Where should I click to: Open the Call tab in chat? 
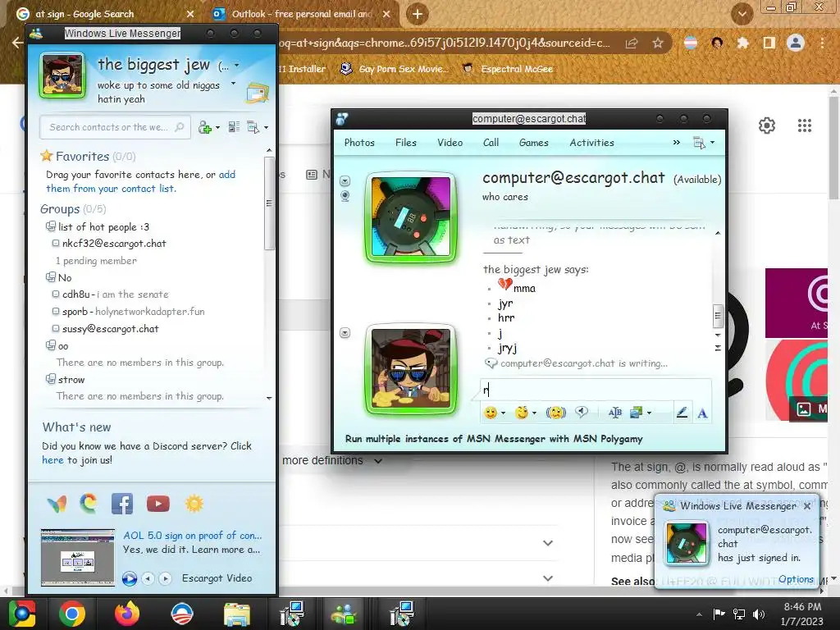tap(491, 143)
